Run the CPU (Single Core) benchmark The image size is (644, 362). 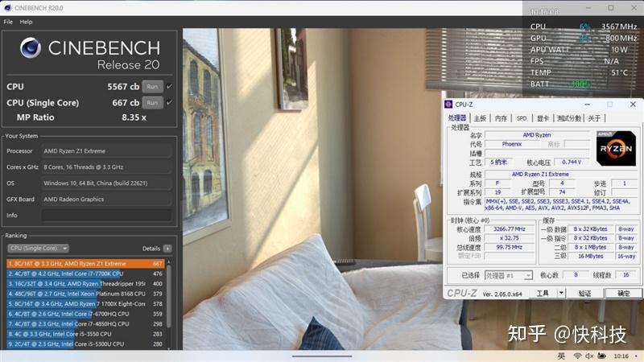point(152,103)
